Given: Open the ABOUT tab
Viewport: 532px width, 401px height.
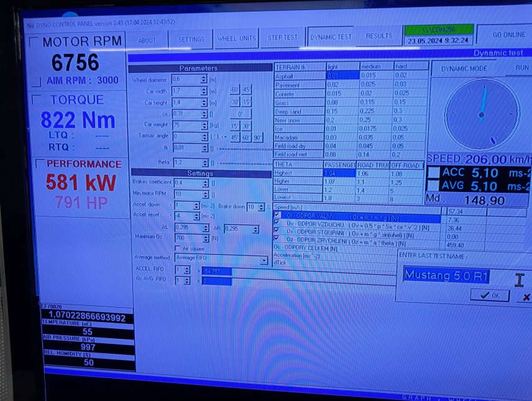Looking at the screenshot, I should pyautogui.click(x=147, y=40).
